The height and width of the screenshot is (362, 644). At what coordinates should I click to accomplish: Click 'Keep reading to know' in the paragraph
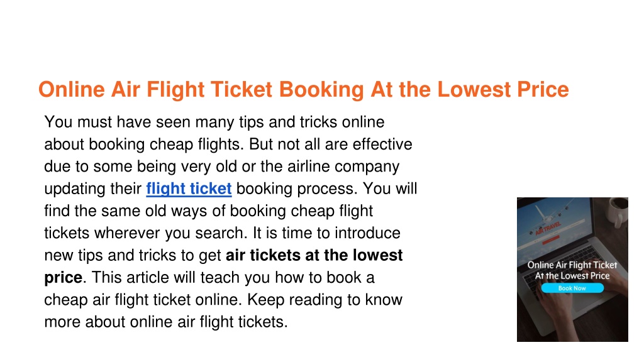[325, 300]
